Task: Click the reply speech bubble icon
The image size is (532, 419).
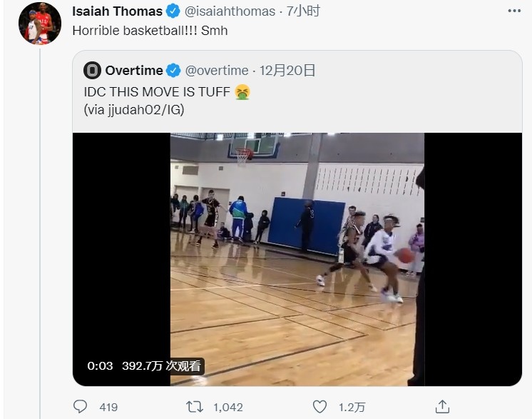Action: [80, 406]
